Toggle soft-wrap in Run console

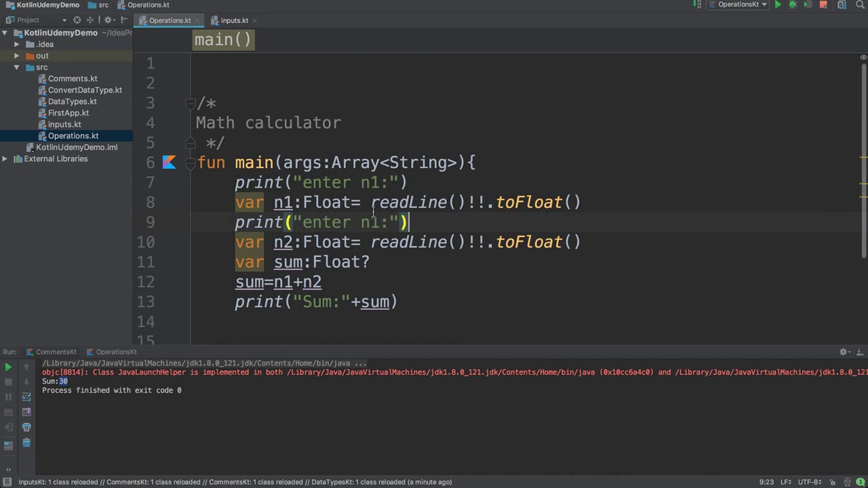click(26, 397)
